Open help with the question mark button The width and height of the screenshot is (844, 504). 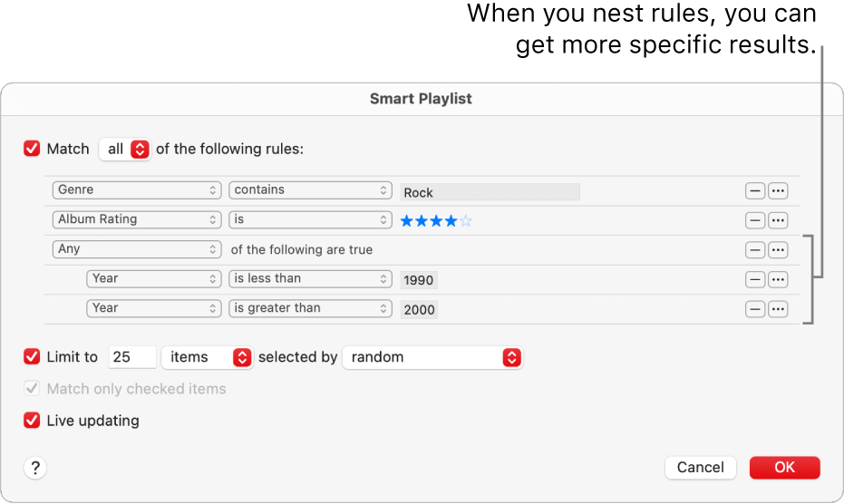[35, 468]
